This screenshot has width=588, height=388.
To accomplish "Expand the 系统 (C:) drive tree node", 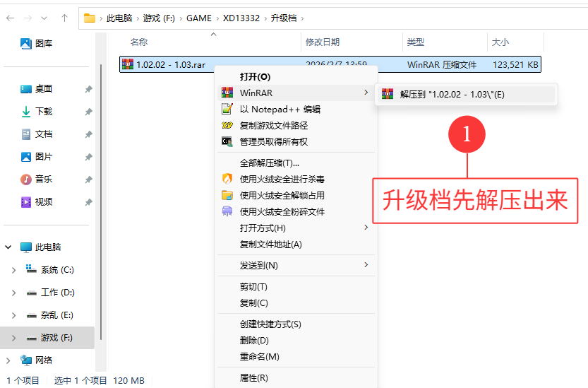I will click(14, 270).
